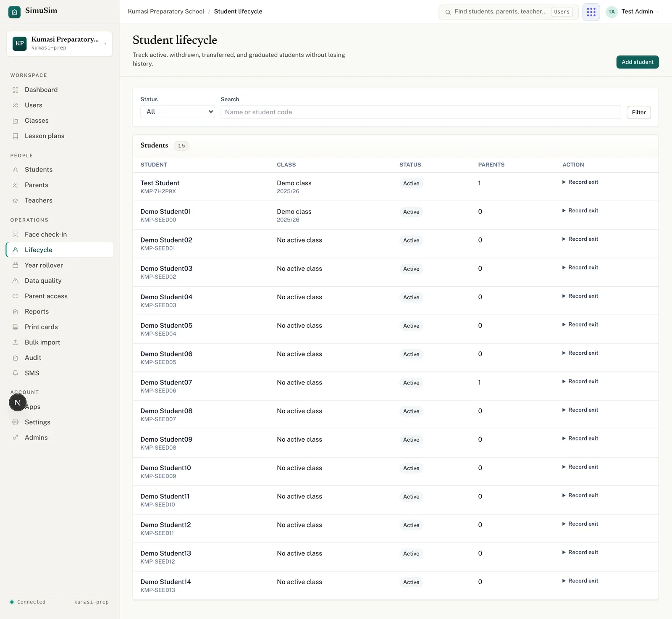Click the Students count badge 15
672x619 pixels.
coord(181,146)
